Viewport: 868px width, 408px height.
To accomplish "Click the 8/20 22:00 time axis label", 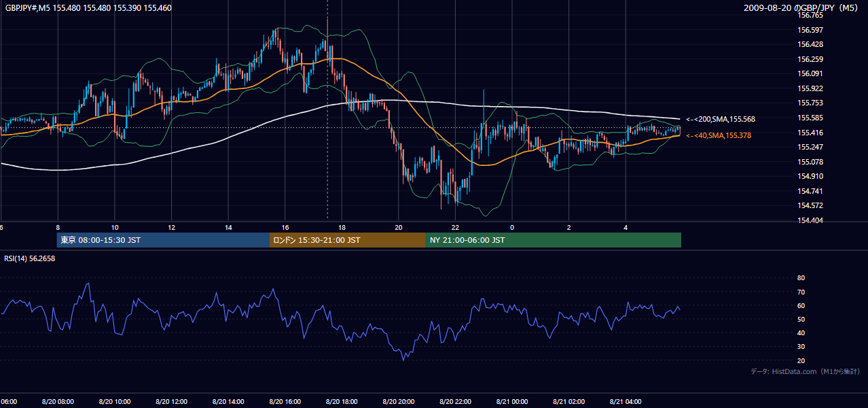I will (x=456, y=402).
